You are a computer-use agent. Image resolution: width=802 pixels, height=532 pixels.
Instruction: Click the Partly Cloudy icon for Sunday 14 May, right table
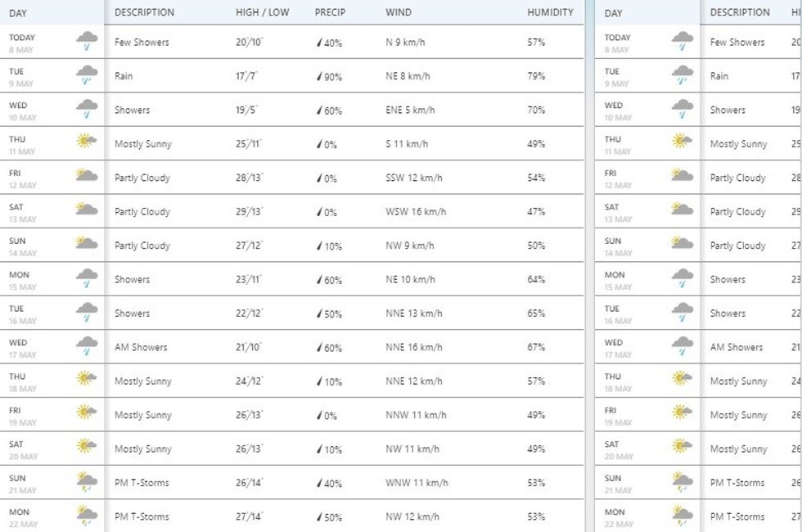pyautogui.click(x=682, y=243)
